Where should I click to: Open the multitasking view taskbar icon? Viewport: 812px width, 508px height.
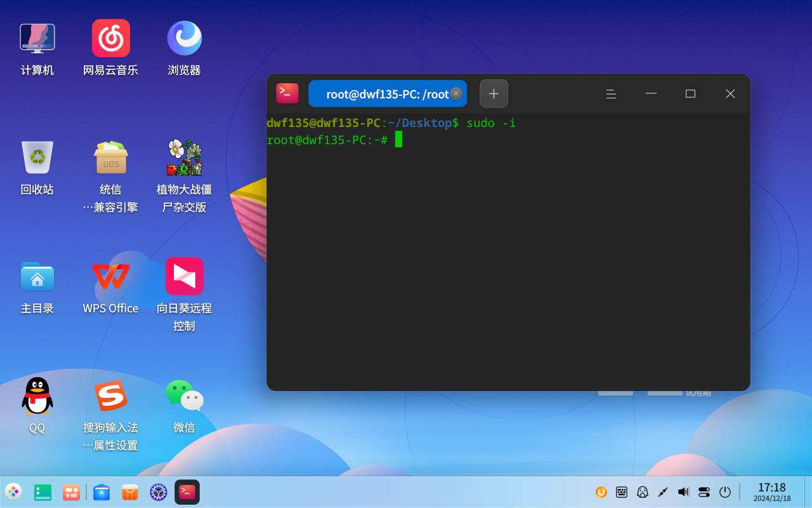71,491
